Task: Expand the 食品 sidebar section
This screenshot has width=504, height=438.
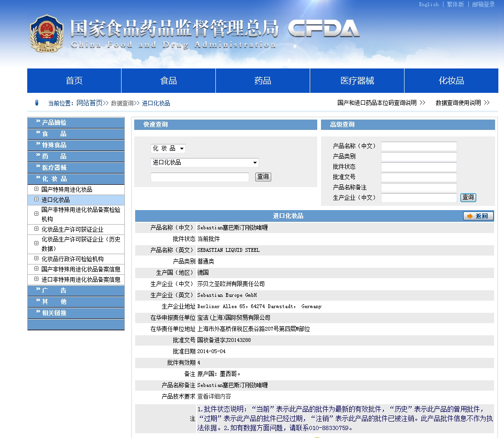Action: (76, 134)
